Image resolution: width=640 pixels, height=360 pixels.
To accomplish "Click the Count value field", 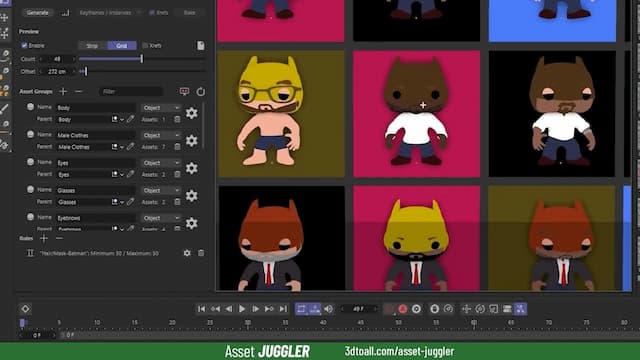I will 57,59.
